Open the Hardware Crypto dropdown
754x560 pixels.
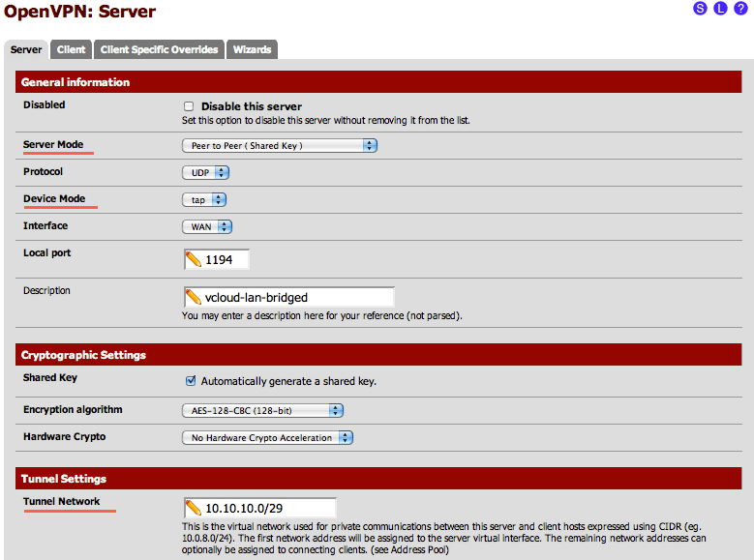[267, 437]
